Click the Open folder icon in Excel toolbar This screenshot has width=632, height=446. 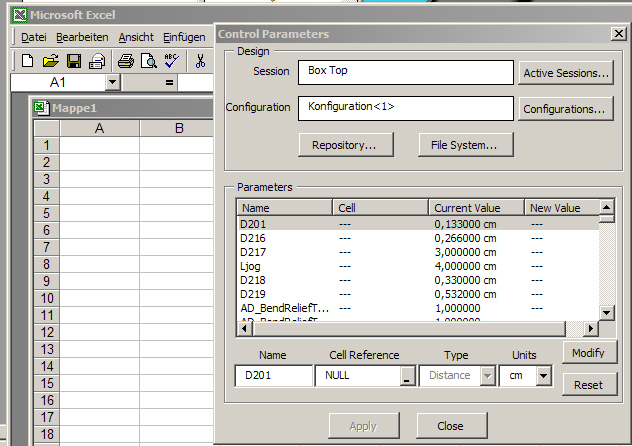[x=51, y=61]
